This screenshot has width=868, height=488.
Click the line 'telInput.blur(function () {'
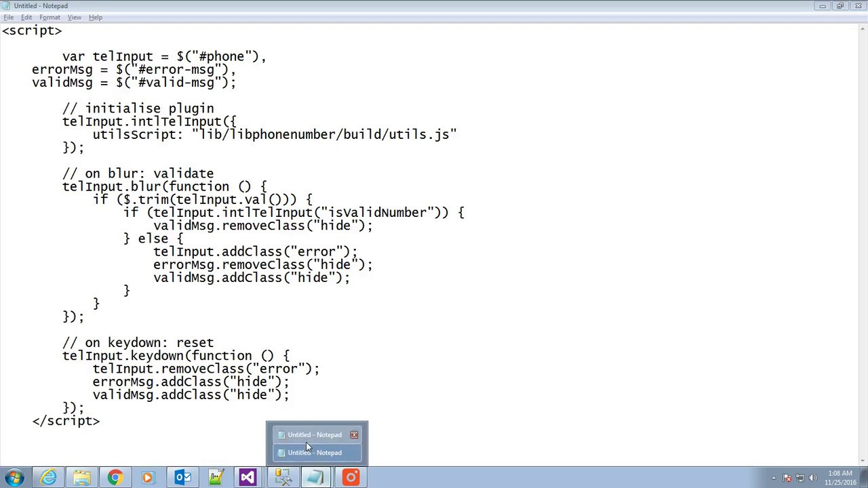click(x=164, y=187)
